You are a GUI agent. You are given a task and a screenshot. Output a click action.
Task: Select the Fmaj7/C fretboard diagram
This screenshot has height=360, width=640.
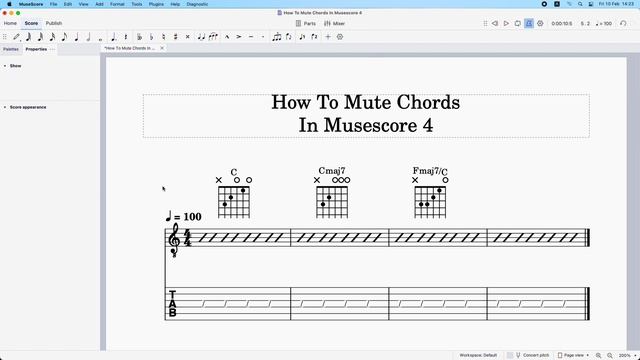430,198
